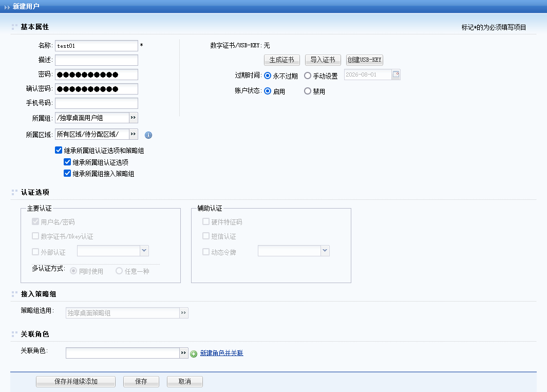Open the calendar picker for 过期时间
The image size is (547, 392).
pos(395,75)
